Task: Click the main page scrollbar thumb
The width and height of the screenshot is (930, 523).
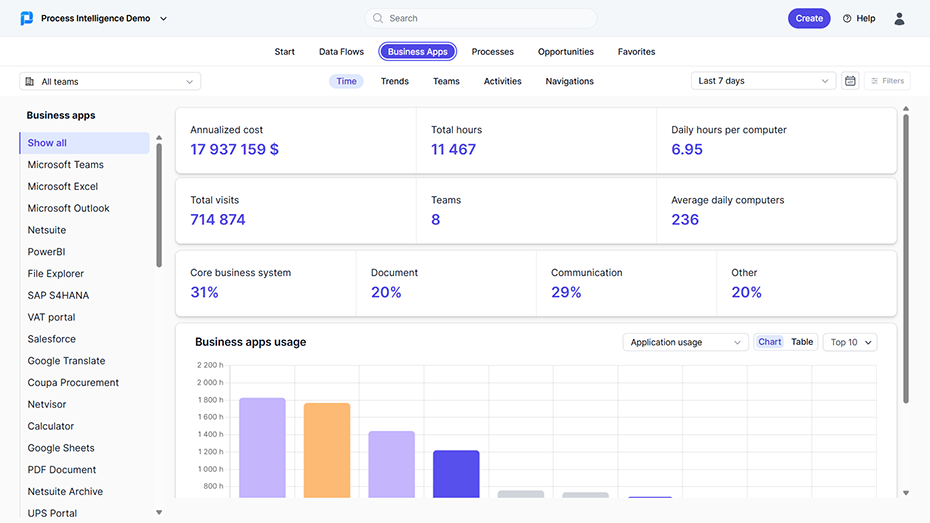Action: click(906, 259)
